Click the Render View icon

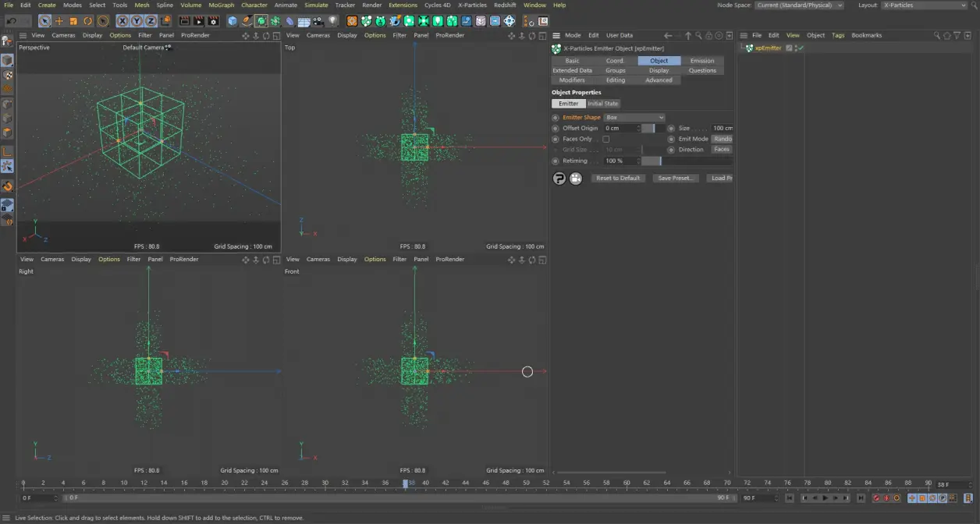[x=183, y=21]
